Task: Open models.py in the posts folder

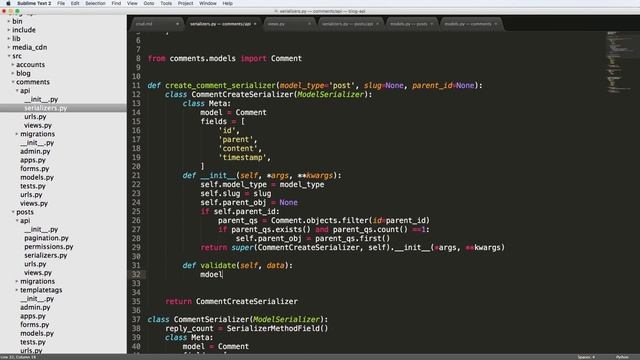Action: [37, 333]
